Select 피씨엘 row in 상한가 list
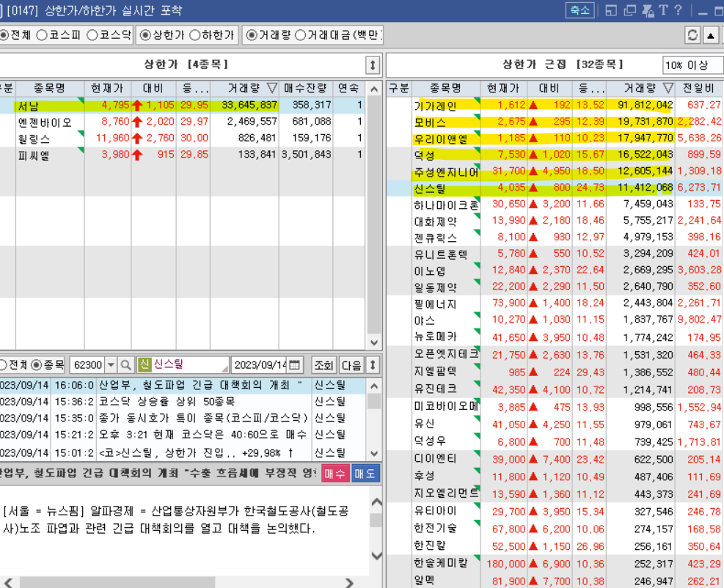This screenshot has width=724, height=588. tap(183, 155)
